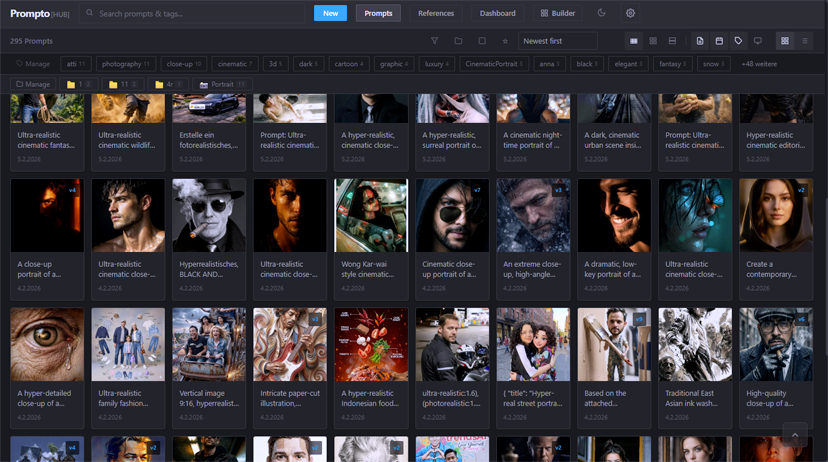Click the v6 badge on High-quality close-up card
The height and width of the screenshot is (462, 828).
point(801,319)
